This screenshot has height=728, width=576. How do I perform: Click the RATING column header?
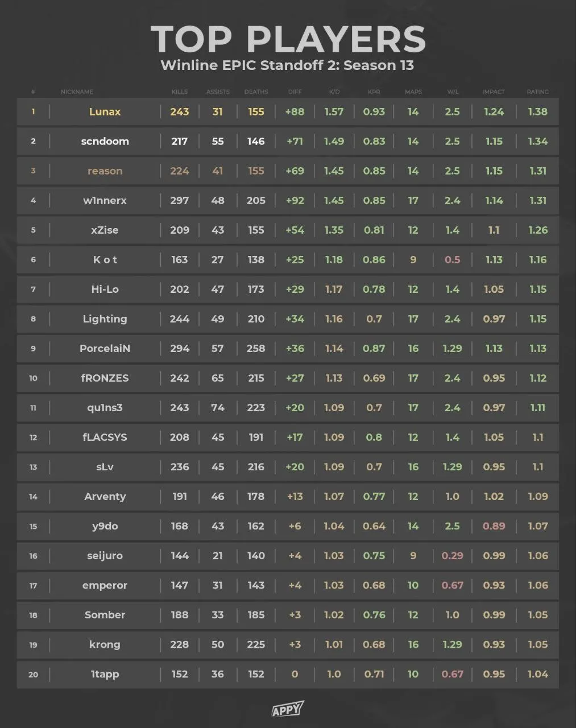coord(538,92)
